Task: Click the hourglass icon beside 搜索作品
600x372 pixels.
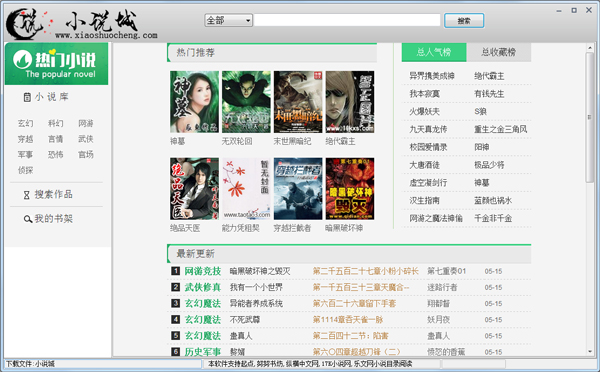Action: click(x=26, y=195)
